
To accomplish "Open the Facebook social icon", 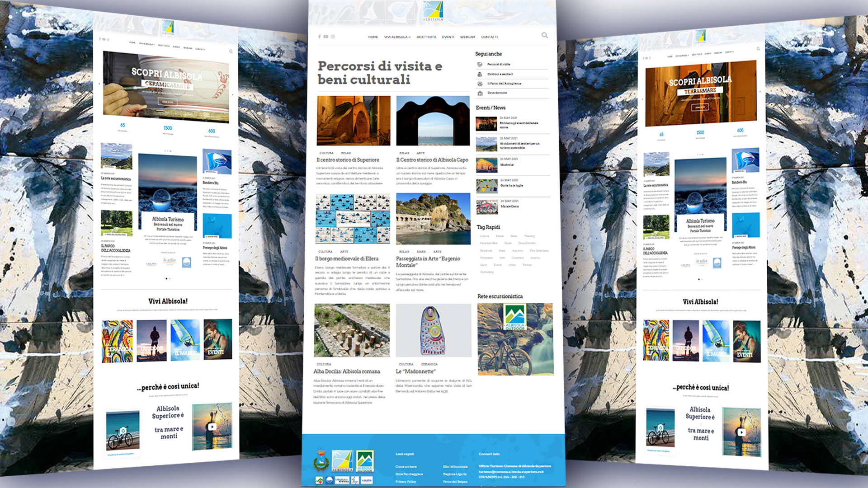I will (319, 37).
